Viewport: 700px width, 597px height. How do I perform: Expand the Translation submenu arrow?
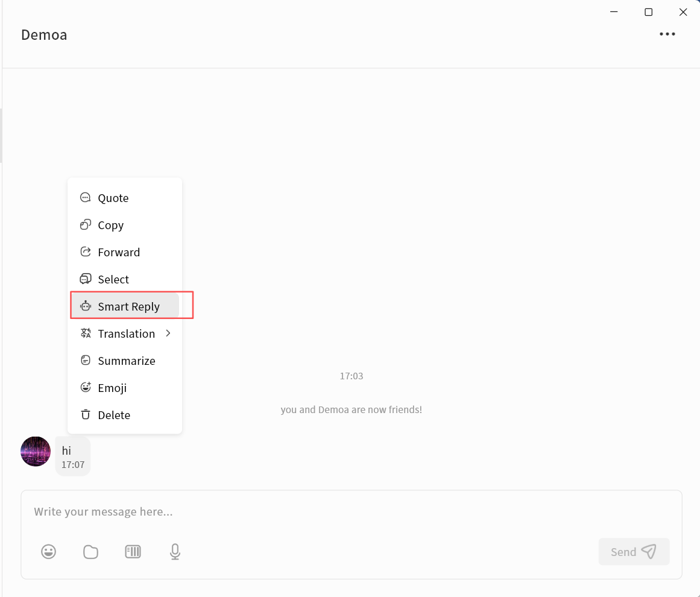click(168, 333)
